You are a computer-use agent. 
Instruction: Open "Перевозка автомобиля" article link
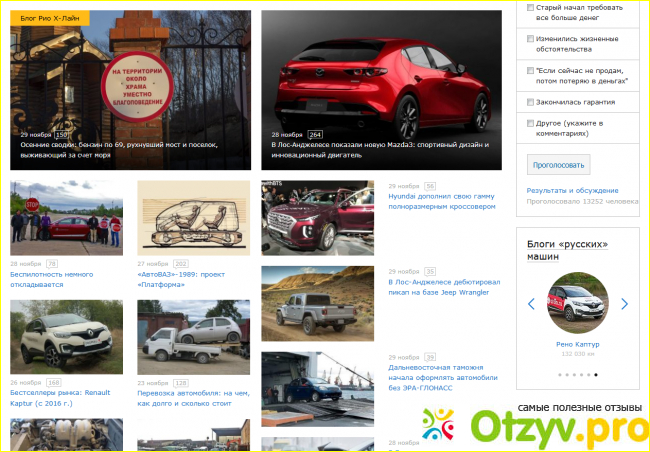tap(194, 398)
